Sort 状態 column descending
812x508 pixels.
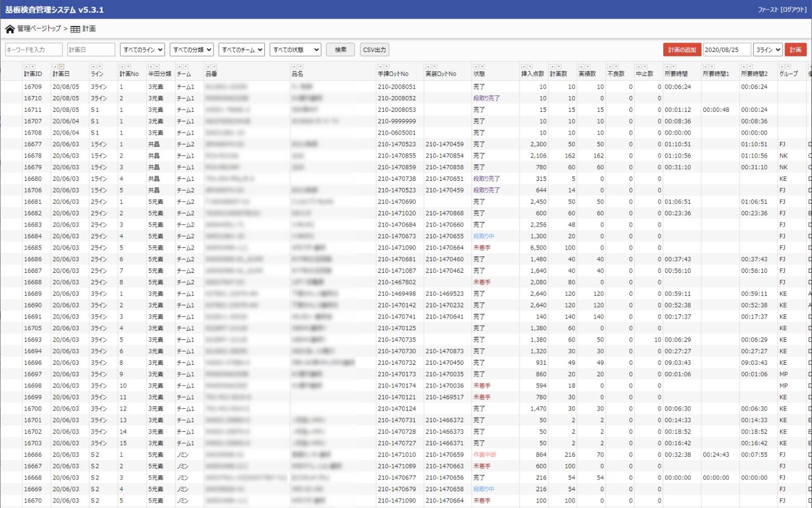(482, 67)
